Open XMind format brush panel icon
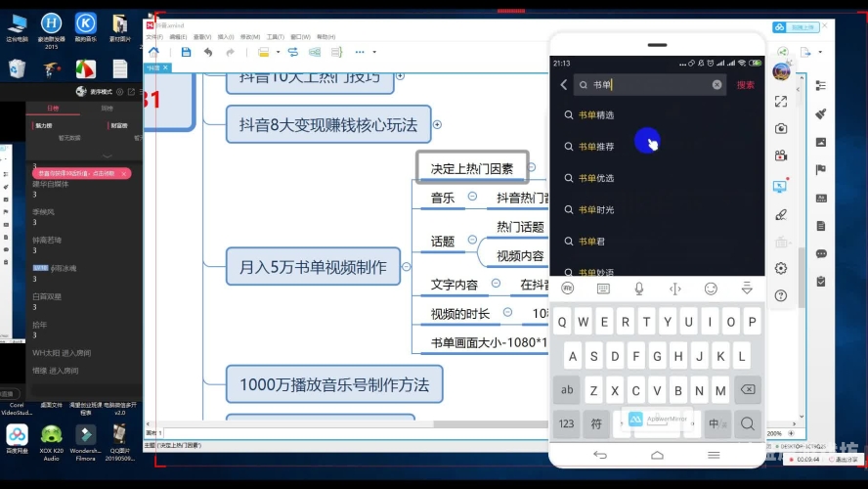 click(x=821, y=113)
